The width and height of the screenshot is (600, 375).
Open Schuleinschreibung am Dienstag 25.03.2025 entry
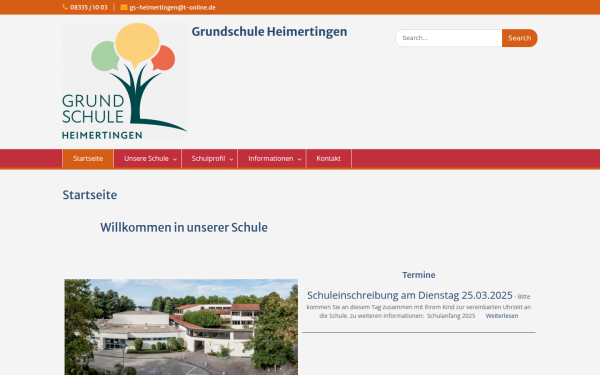(x=409, y=295)
